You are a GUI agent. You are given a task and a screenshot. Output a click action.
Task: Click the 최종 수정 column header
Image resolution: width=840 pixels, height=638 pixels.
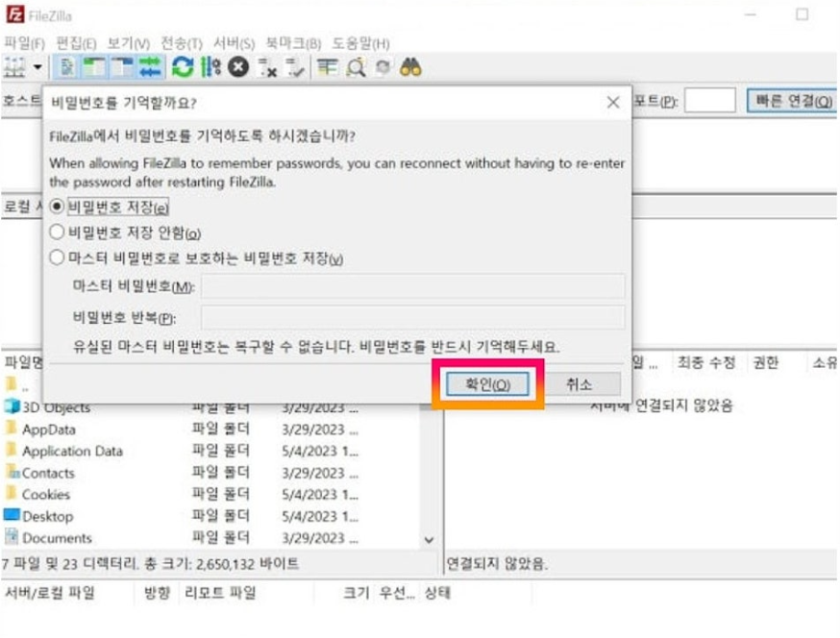(706, 362)
